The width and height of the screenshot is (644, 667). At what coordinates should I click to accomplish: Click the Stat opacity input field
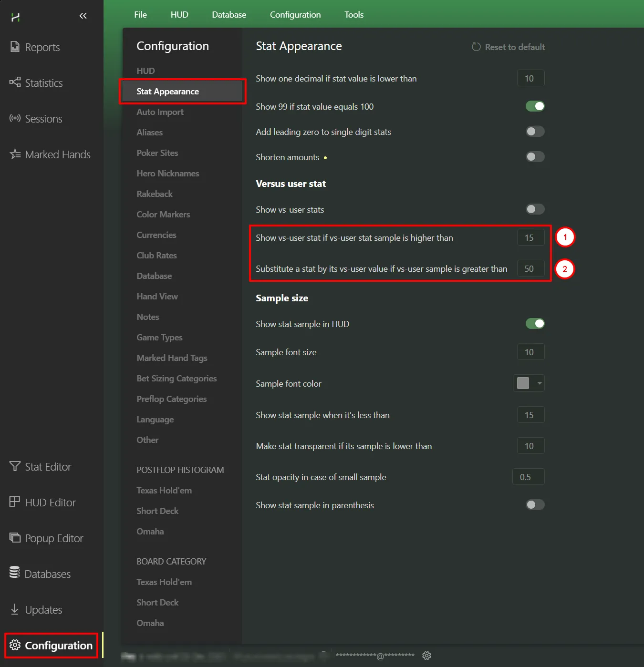tap(528, 477)
